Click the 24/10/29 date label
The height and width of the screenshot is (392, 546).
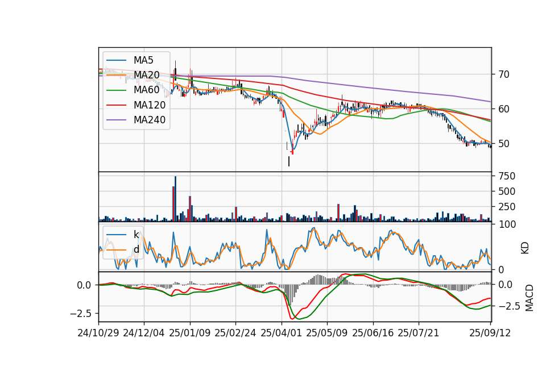(98, 333)
